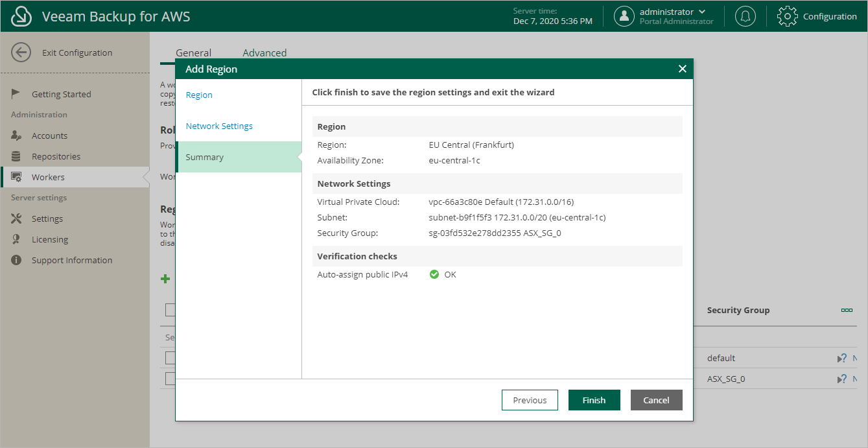Open the column chooser icon beside Security Group
This screenshot has width=868, height=448.
tap(847, 310)
